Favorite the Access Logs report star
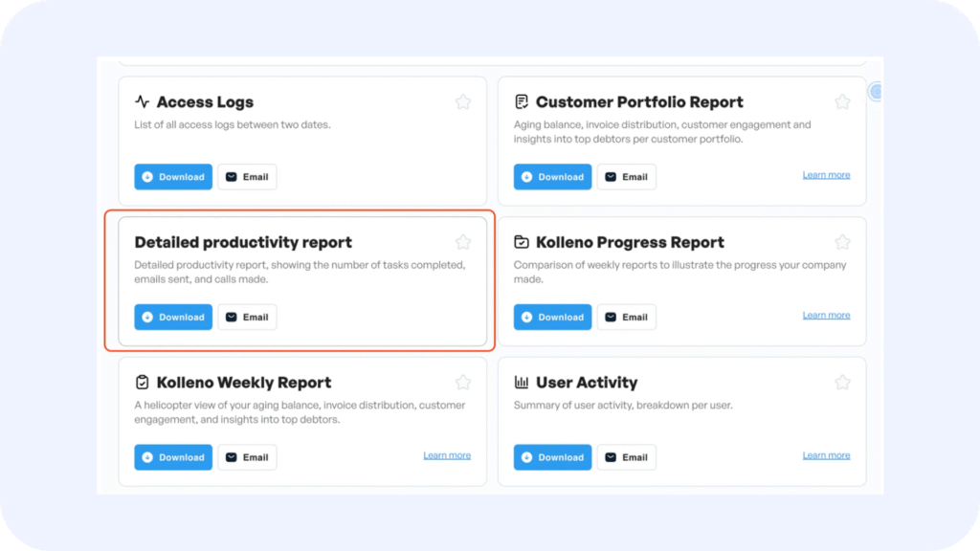This screenshot has width=980, height=551. coord(463,101)
